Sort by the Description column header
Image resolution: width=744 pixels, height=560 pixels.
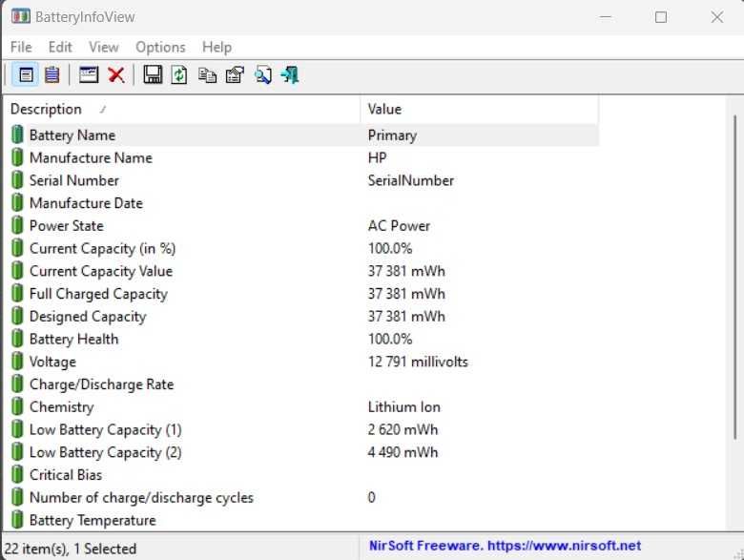click(182, 109)
